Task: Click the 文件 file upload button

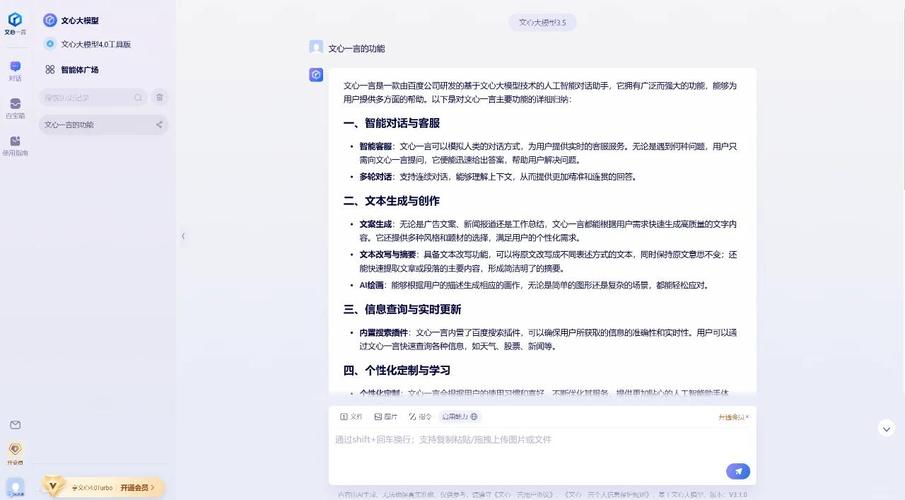Action: 351,416
